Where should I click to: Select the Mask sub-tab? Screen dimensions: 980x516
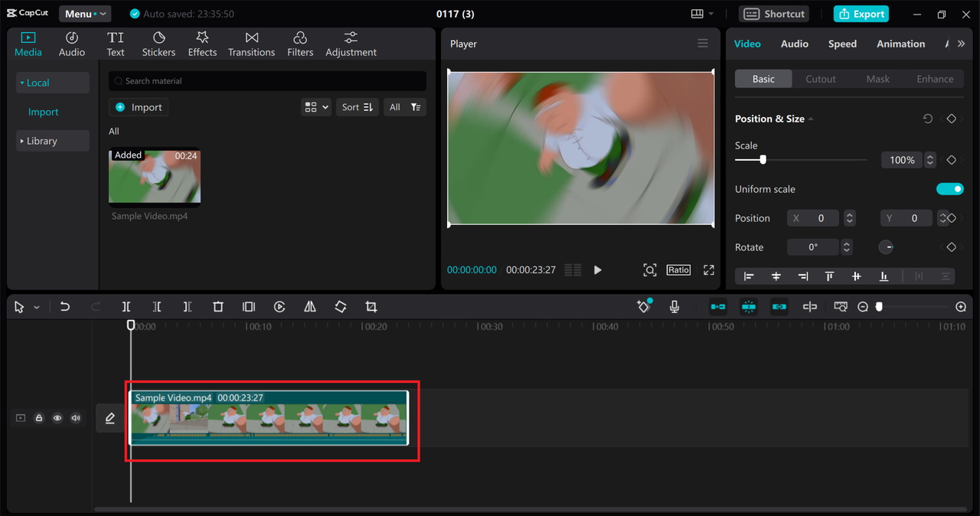point(878,79)
